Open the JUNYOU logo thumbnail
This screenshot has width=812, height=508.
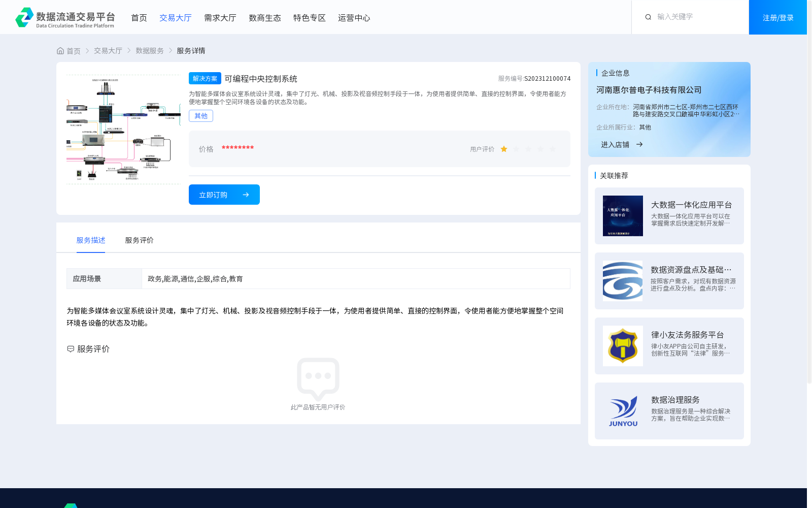click(623, 411)
